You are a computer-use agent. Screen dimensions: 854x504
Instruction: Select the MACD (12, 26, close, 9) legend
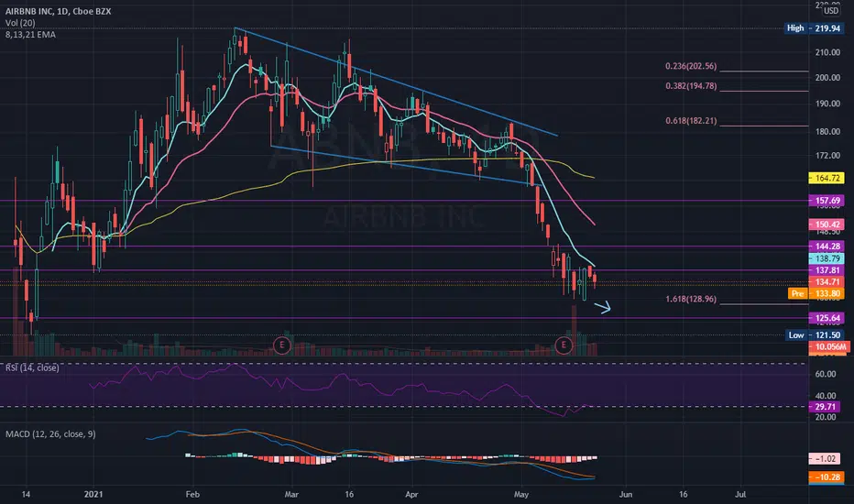(50, 434)
